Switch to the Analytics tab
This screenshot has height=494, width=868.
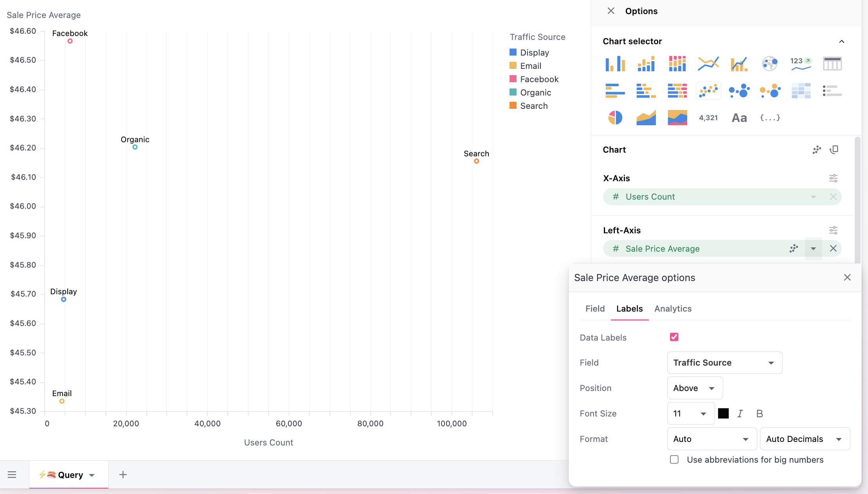[673, 309]
